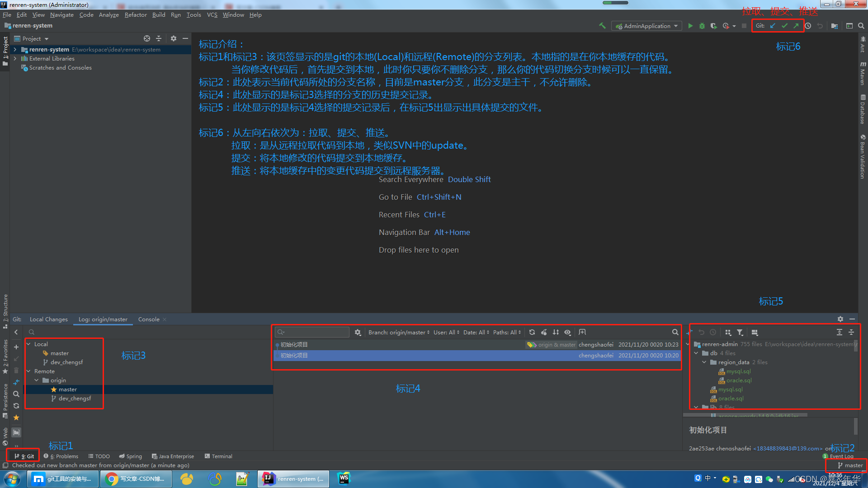
Task: Collapse region_data folder in changed files
Action: pos(704,362)
